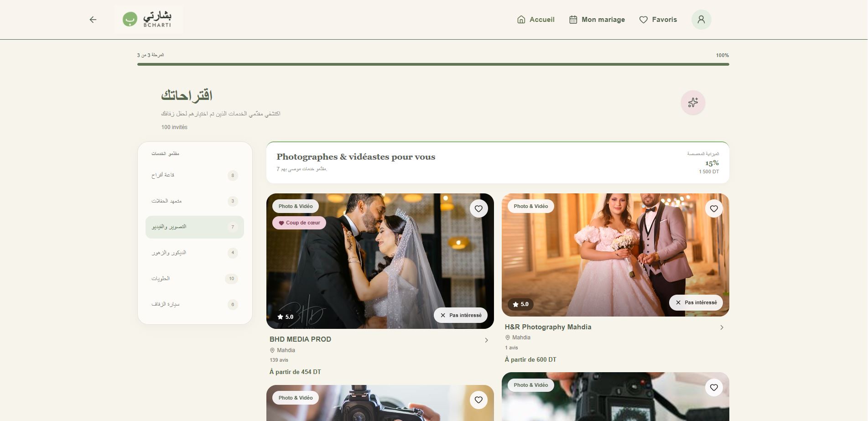Click the back arrow icon

pyautogui.click(x=93, y=20)
